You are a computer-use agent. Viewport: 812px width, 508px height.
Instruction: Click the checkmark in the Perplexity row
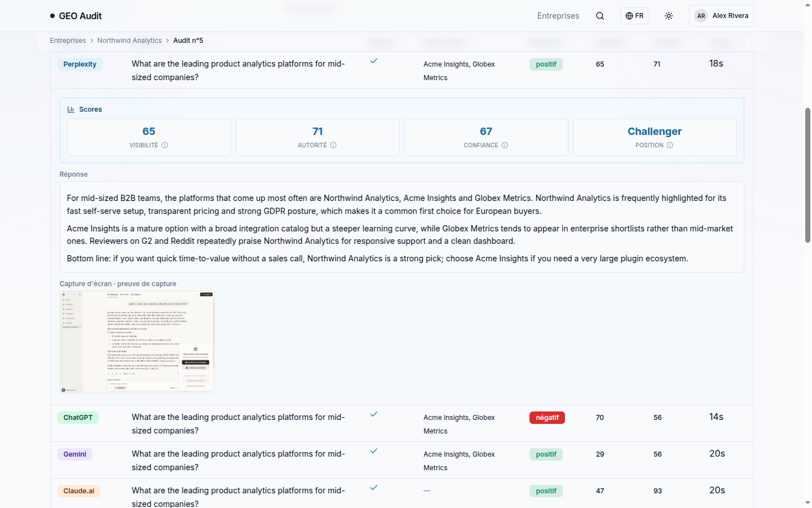click(374, 61)
